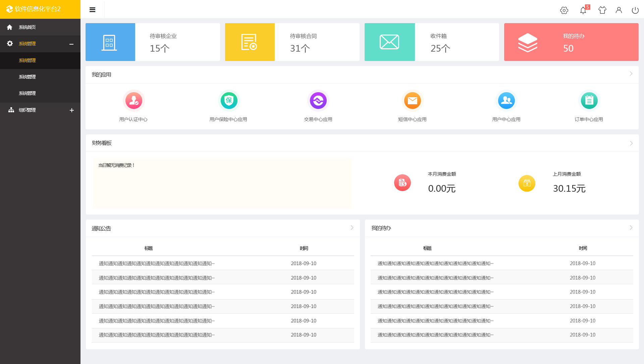The image size is (644, 364).
Task: Select the highlighted 系统管理 submenu item
Action: click(x=27, y=60)
